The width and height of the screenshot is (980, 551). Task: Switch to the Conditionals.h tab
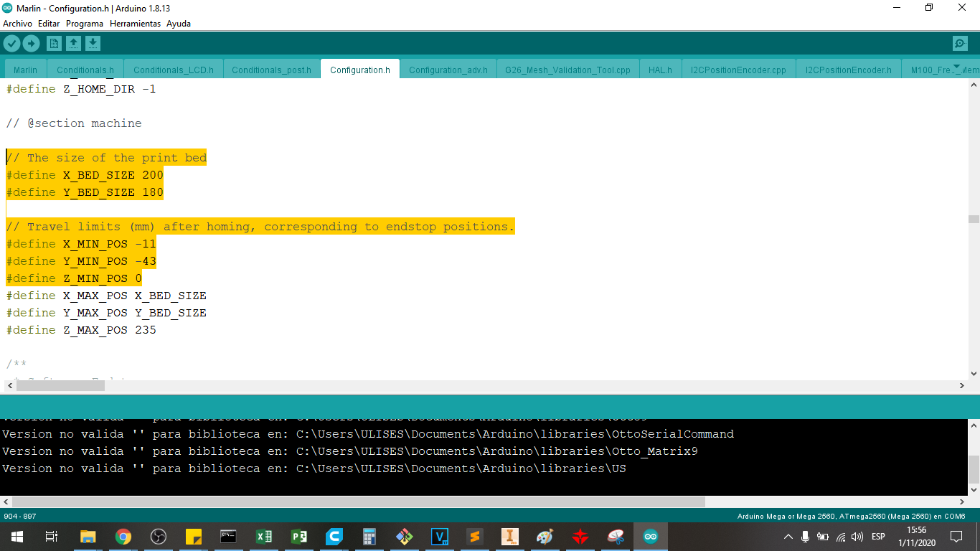tap(85, 70)
